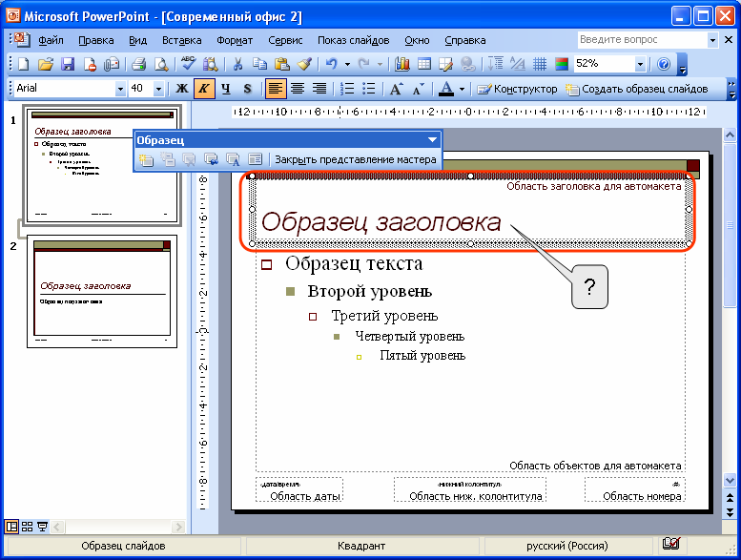Apply font color with the underlined A
Screen dimensions: 741x560
(446, 89)
